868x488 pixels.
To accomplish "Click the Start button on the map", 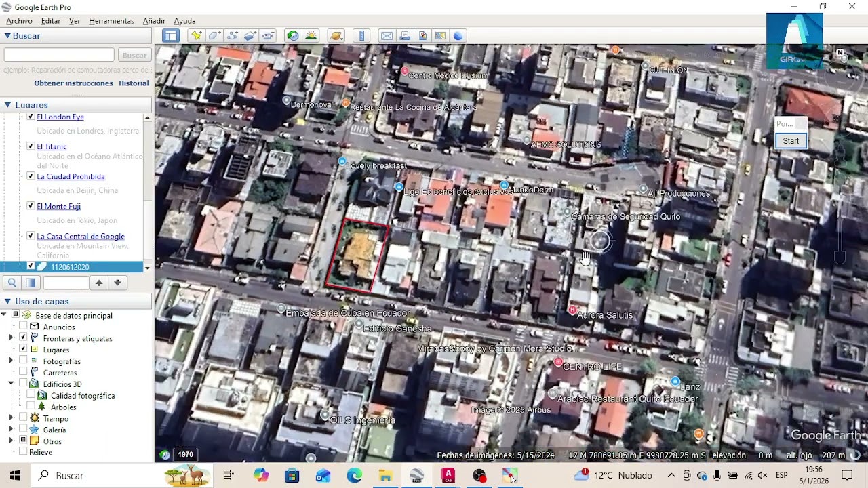I will click(791, 141).
